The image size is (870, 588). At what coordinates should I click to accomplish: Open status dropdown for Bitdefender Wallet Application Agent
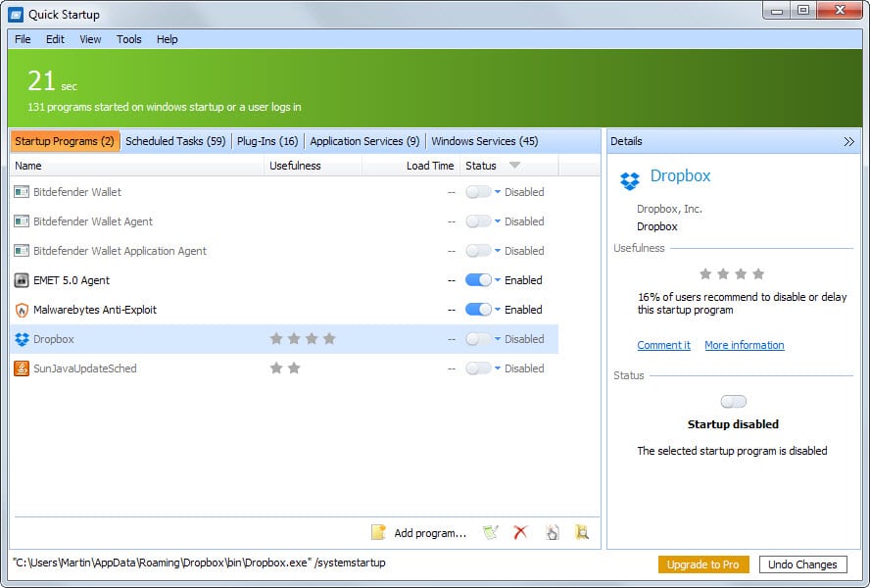[x=498, y=251]
